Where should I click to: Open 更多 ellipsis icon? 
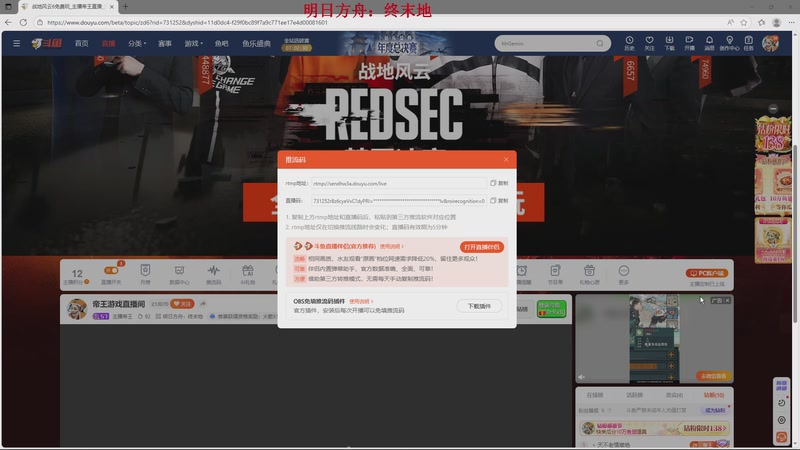pos(623,274)
